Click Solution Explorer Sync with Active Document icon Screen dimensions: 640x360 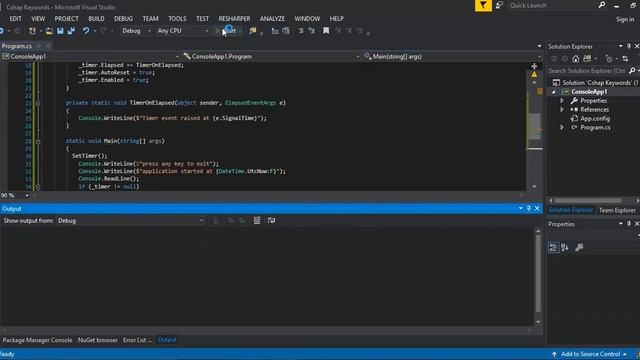pos(625,59)
